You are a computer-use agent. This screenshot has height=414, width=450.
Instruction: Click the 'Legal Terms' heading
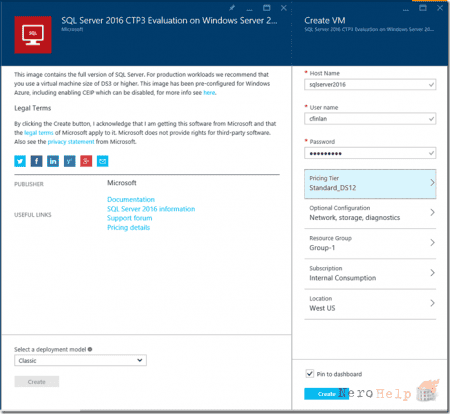[33, 108]
